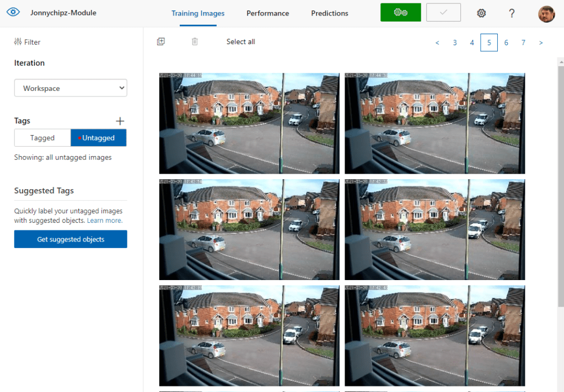
Task: Open the user profile avatar
Action: [546, 13]
